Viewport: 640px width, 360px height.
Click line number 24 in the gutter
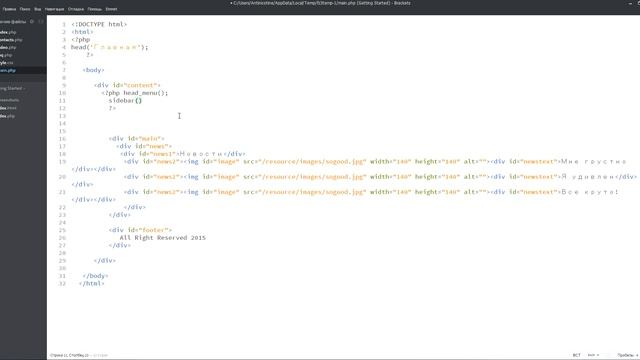pyautogui.click(x=62, y=223)
